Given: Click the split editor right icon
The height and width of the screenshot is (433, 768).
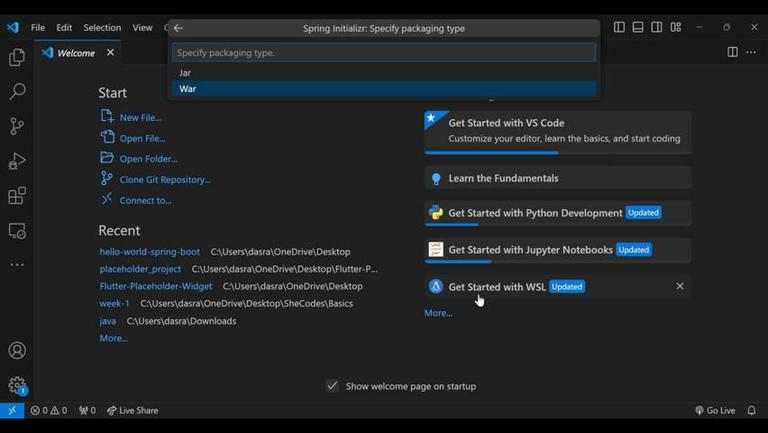Looking at the screenshot, I should (x=732, y=52).
